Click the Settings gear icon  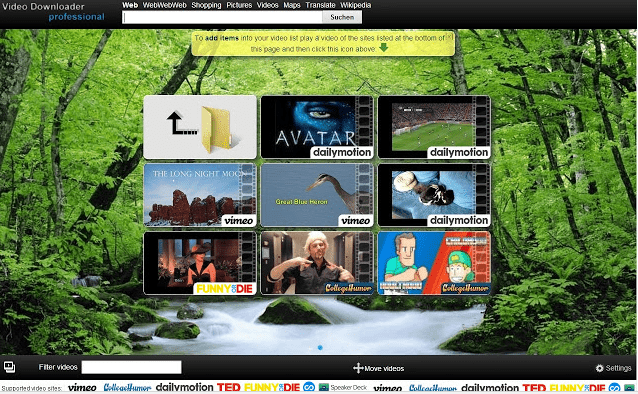click(x=599, y=368)
